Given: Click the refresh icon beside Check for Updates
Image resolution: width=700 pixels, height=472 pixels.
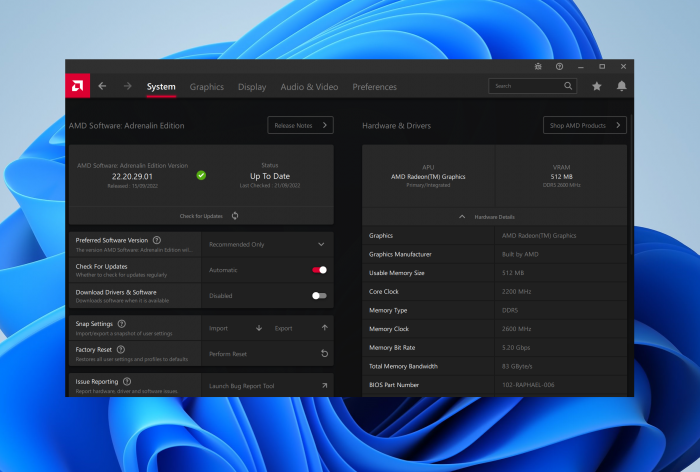Looking at the screenshot, I should click(235, 215).
